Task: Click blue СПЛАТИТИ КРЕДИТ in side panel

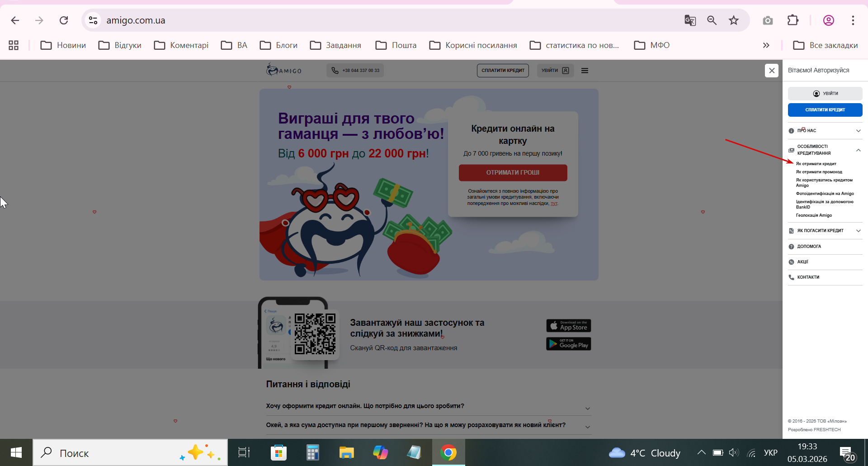Action: 825,110
